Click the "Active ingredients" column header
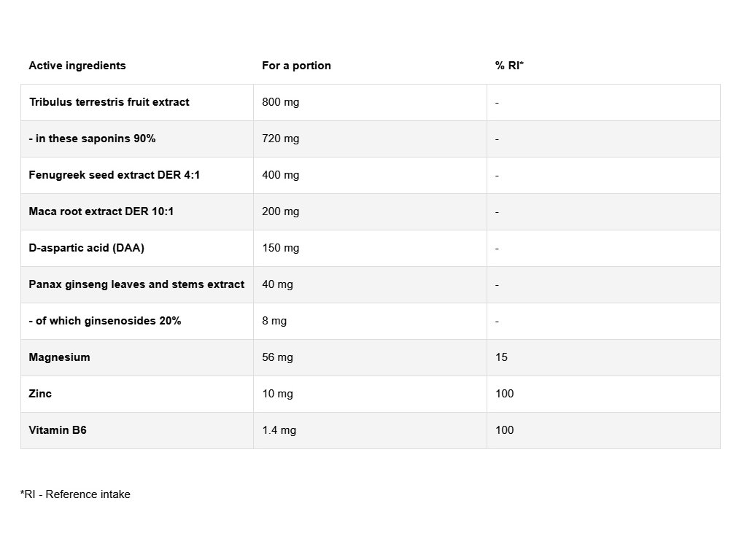Screen dimensions: 747x560 [x=77, y=66]
